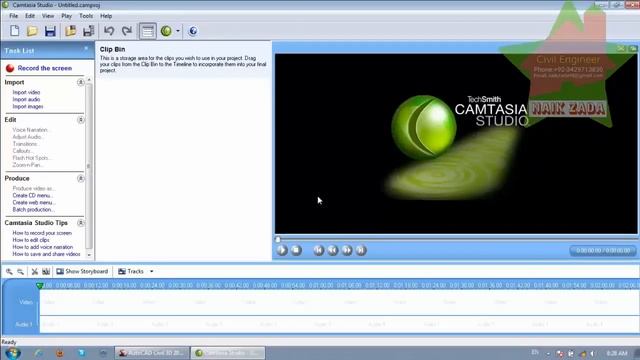Screen dimensions: 640x360
Task: Click the system clock in the taskbar
Action: pos(617,353)
